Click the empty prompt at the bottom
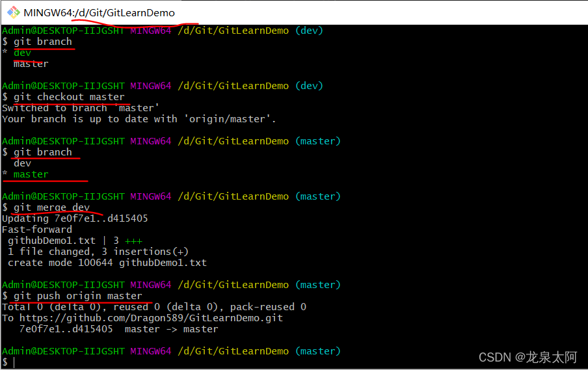The height and width of the screenshot is (370, 588). 8,362
